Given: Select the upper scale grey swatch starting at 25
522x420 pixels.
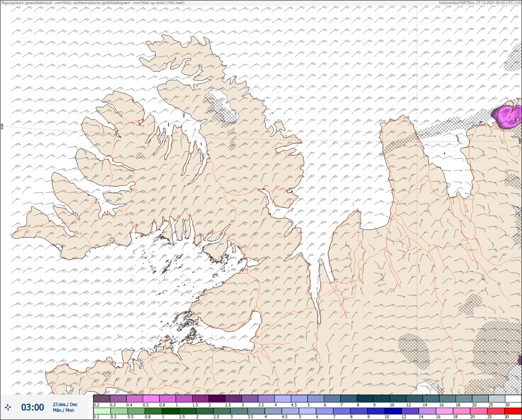Looking at the screenshot, I should (497, 398).
